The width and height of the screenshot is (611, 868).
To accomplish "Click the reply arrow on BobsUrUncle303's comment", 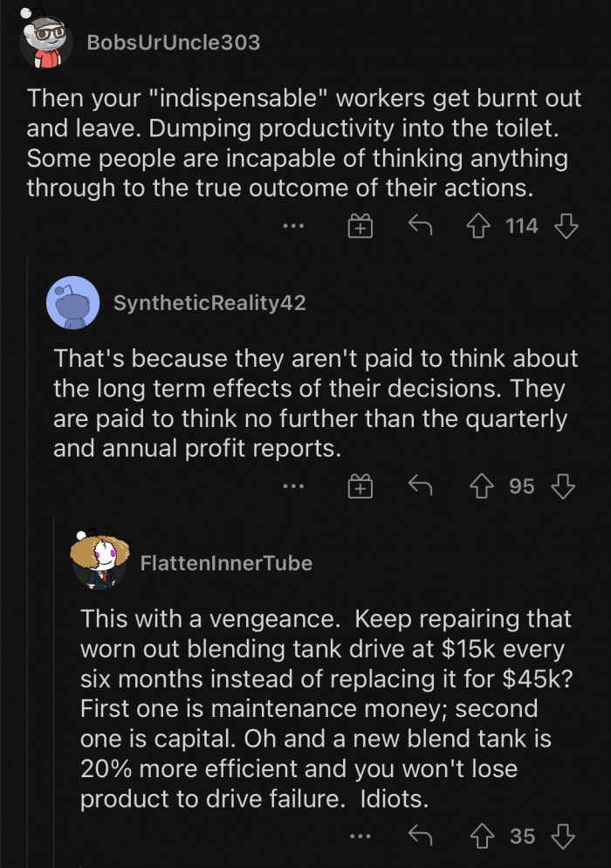I will [x=419, y=225].
